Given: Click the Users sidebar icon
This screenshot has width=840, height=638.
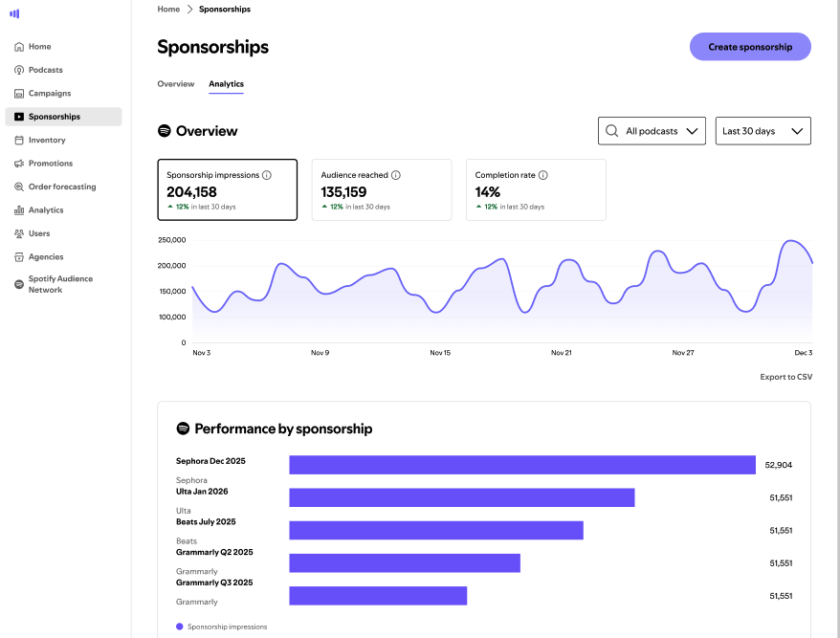Looking at the screenshot, I should pos(19,233).
